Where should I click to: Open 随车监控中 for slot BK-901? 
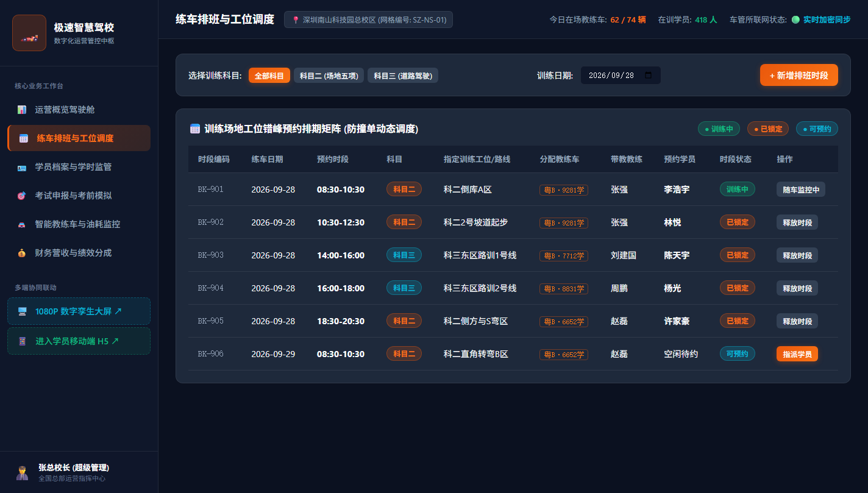point(801,190)
